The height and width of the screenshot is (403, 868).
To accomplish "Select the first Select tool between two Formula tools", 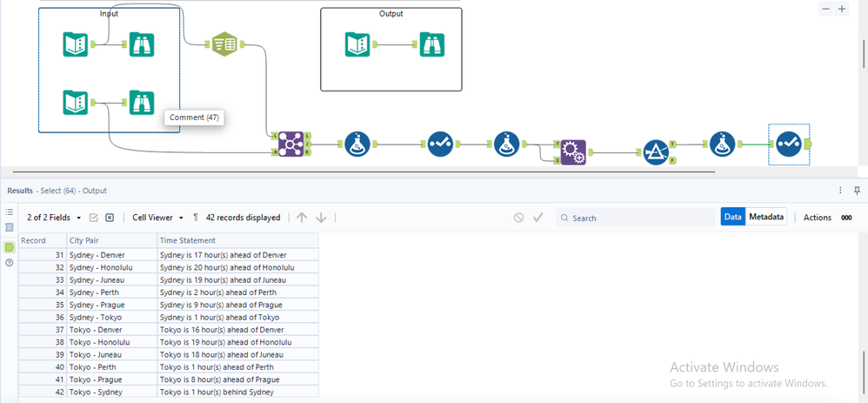I will 441,144.
